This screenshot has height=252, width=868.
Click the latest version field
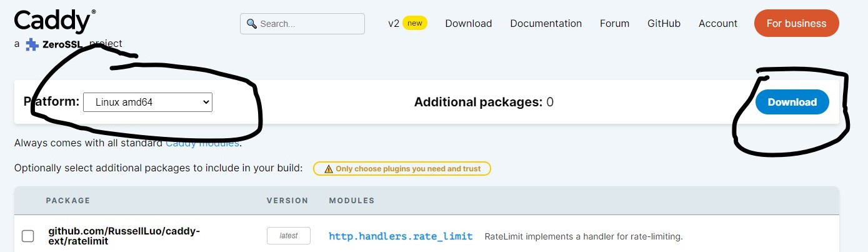tap(289, 236)
